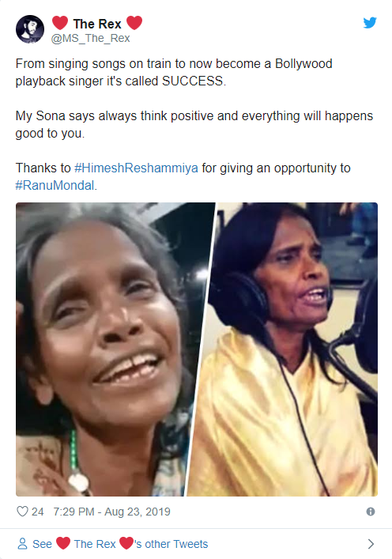Click See The Rex's other Tweets
Viewport: 392px width, 559px height.
120,544
